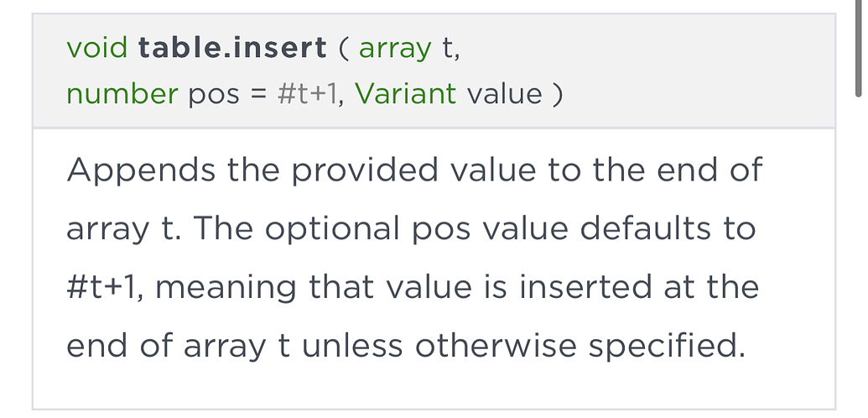Open the "Variant" type link

point(406,94)
